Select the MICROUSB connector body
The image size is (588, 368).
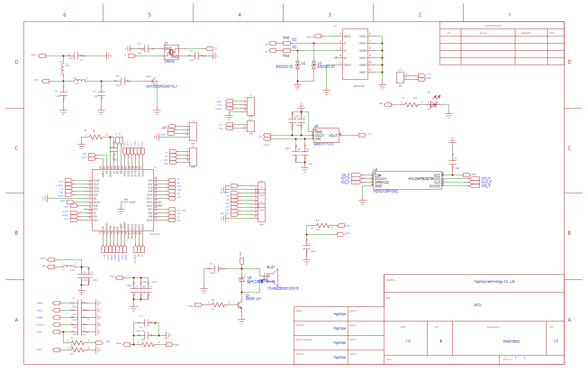pos(355,54)
